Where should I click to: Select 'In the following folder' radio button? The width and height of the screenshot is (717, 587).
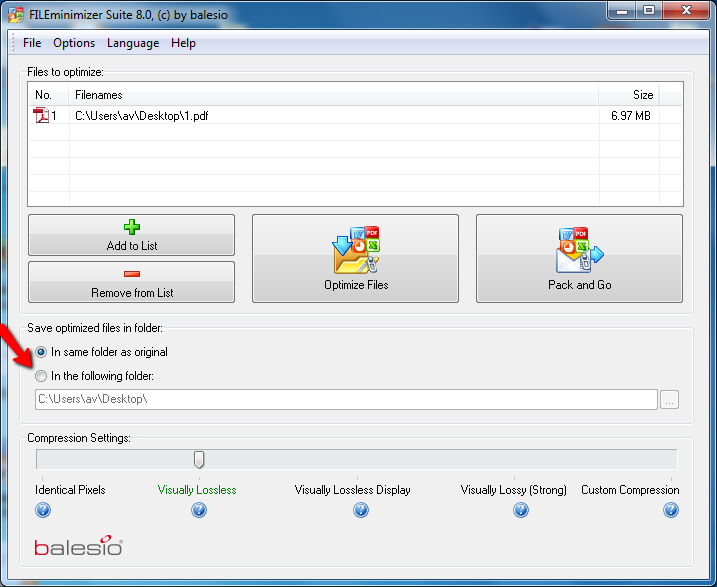pos(41,376)
